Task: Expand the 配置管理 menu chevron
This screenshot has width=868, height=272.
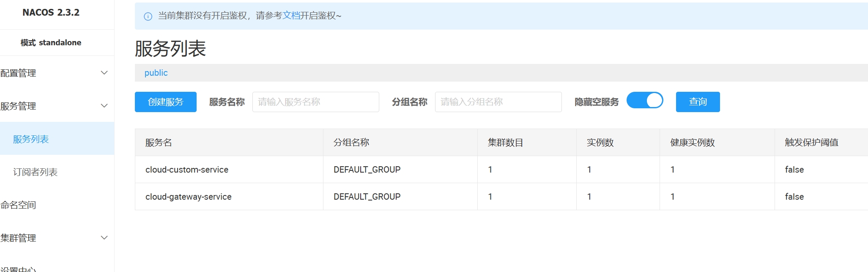Action: [x=104, y=73]
